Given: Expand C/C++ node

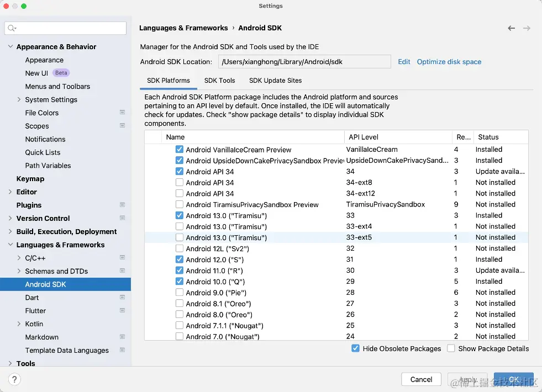Looking at the screenshot, I should (19, 258).
